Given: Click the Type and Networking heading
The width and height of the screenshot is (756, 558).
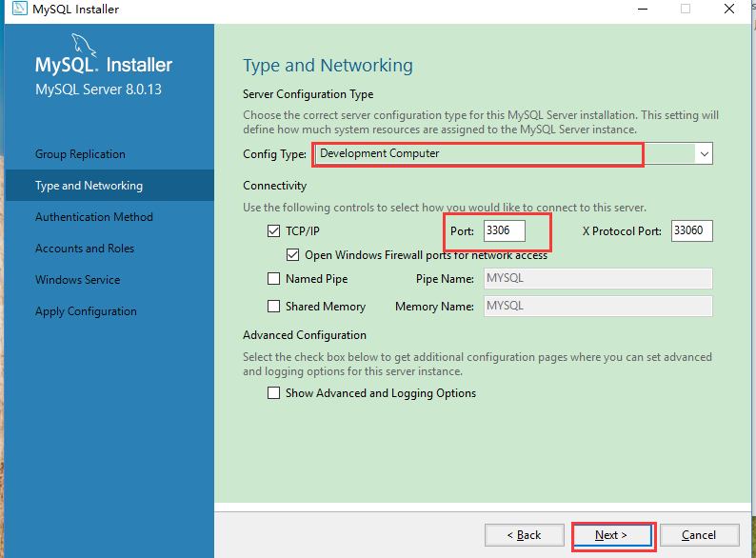Looking at the screenshot, I should click(328, 66).
